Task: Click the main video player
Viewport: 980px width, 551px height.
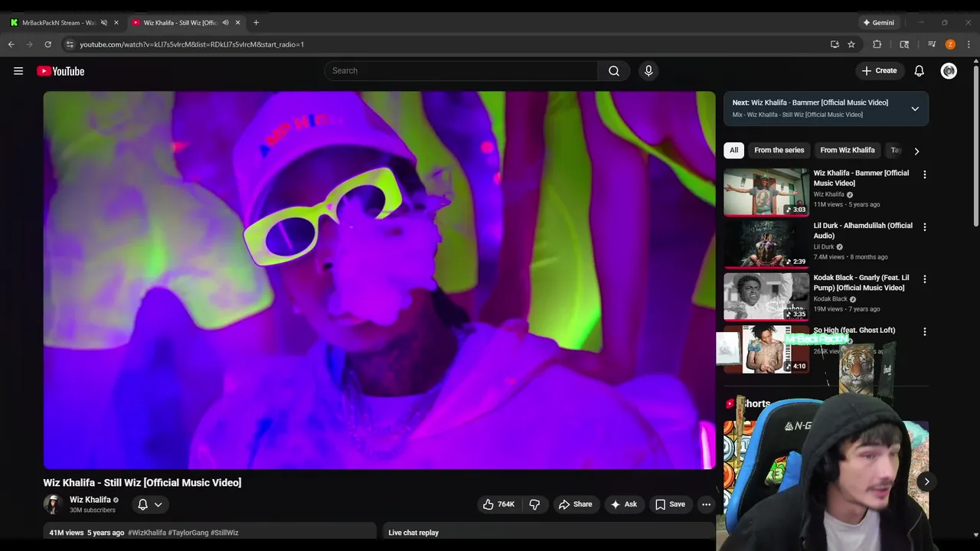Action: pyautogui.click(x=379, y=280)
